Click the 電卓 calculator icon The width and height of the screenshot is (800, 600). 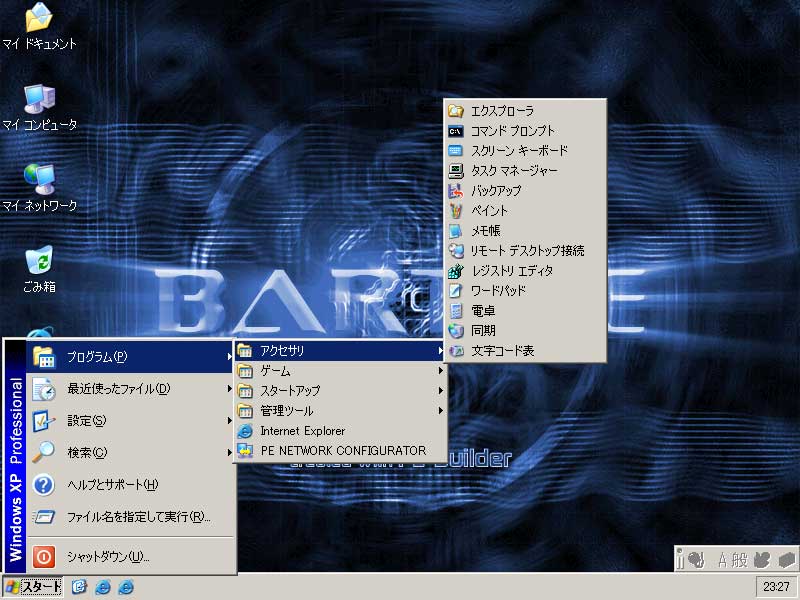coord(456,311)
